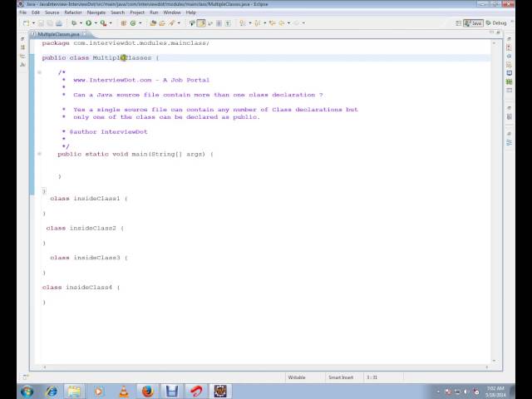Open the Refactor menu

click(x=73, y=12)
